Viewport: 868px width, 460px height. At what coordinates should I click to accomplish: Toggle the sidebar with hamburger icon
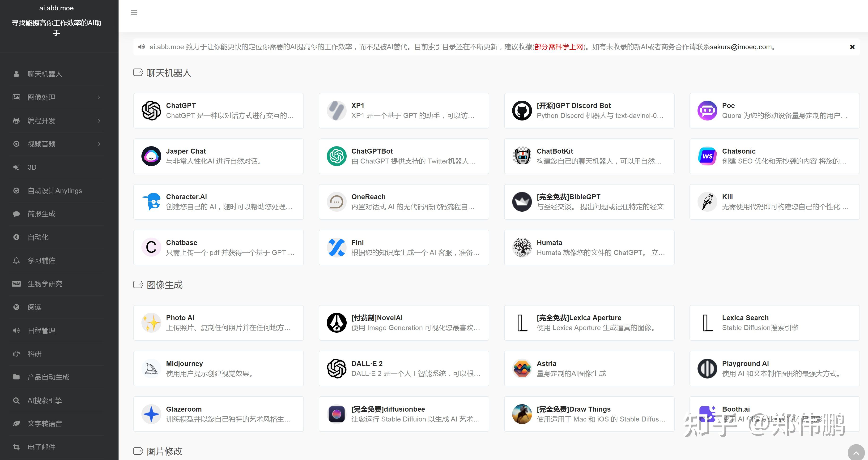pos(134,13)
